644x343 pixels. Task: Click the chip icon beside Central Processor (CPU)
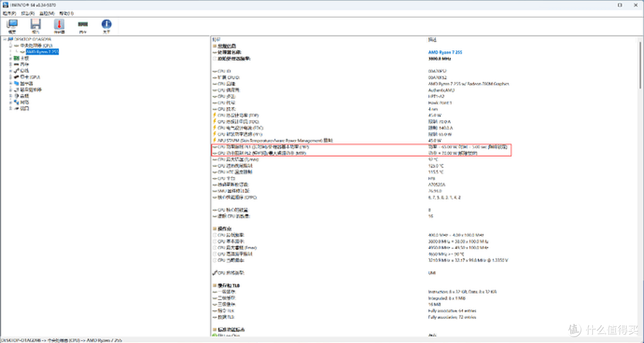pos(17,45)
